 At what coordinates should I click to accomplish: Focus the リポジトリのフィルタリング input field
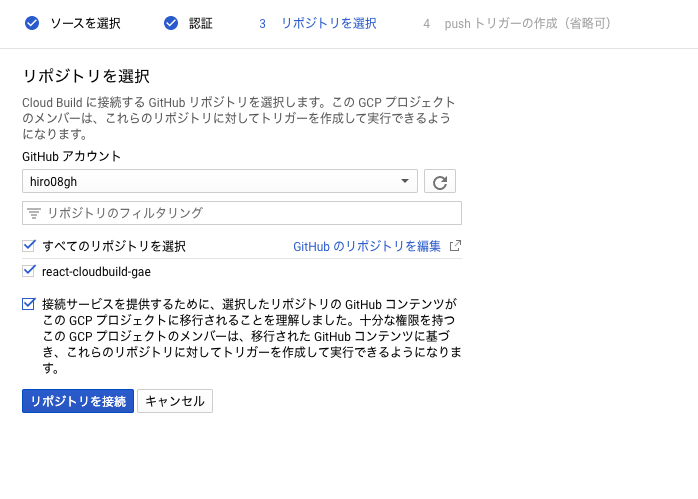pyautogui.click(x=242, y=213)
